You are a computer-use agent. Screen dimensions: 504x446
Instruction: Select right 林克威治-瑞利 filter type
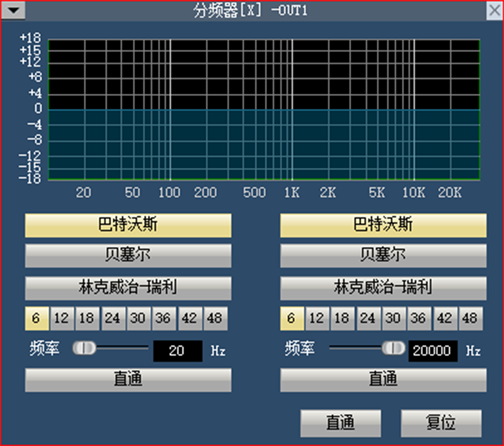pyautogui.click(x=383, y=288)
